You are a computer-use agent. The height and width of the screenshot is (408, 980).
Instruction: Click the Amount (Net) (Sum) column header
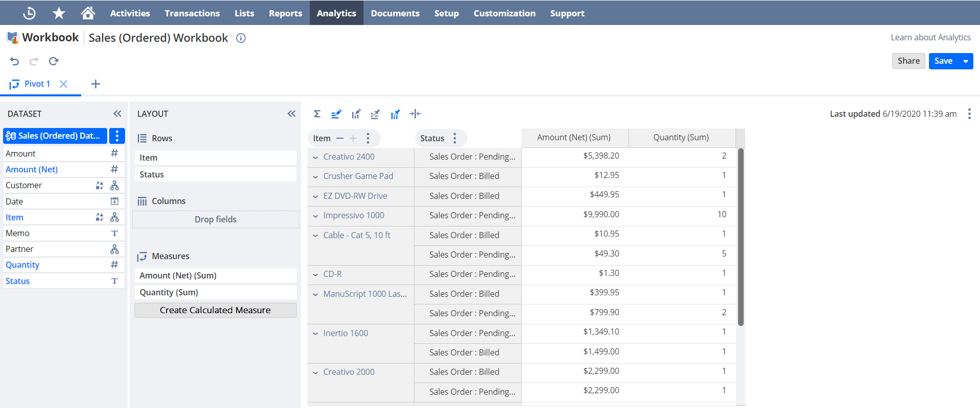574,138
